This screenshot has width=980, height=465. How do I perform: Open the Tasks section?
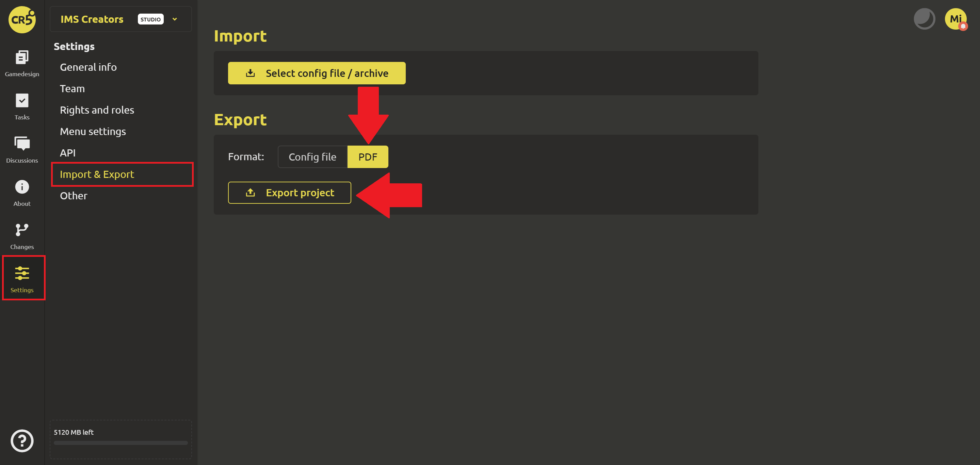(x=22, y=107)
